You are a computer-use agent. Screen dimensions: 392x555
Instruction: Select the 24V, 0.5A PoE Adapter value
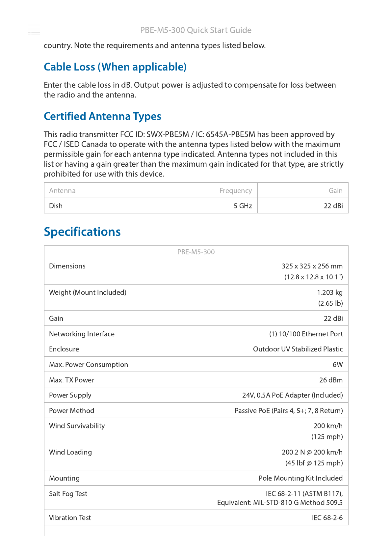pos(293,395)
